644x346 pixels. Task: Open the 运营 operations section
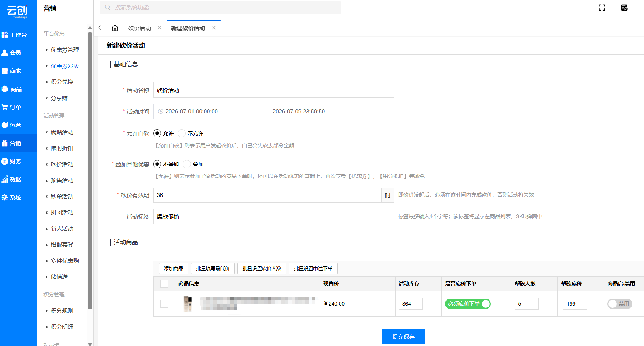click(11, 125)
